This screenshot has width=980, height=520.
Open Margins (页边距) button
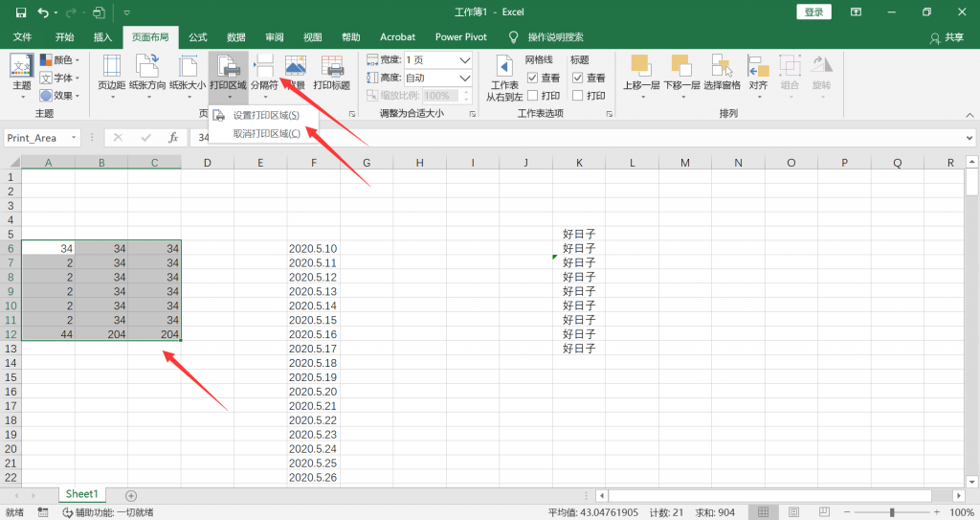(x=112, y=75)
